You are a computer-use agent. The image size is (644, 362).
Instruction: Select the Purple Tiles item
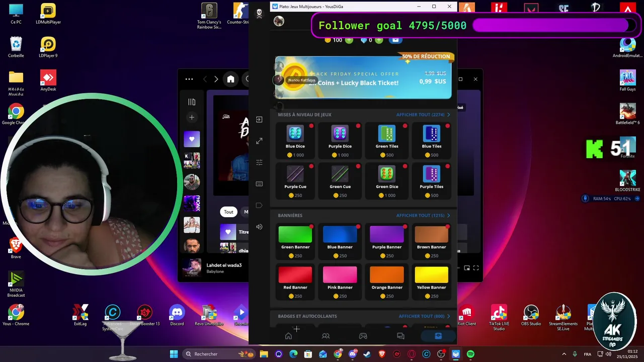pyautogui.click(x=432, y=181)
